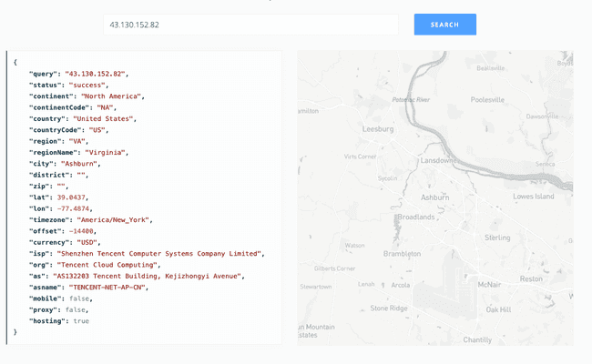This screenshot has height=364, width=592.
Task: Click the hosting true value
Action: pyautogui.click(x=81, y=321)
